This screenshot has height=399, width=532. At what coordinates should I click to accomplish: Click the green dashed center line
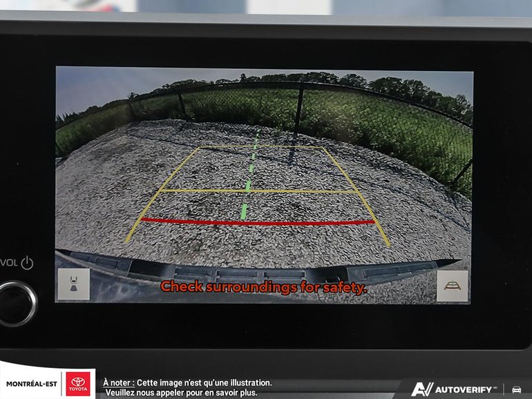[x=247, y=186]
